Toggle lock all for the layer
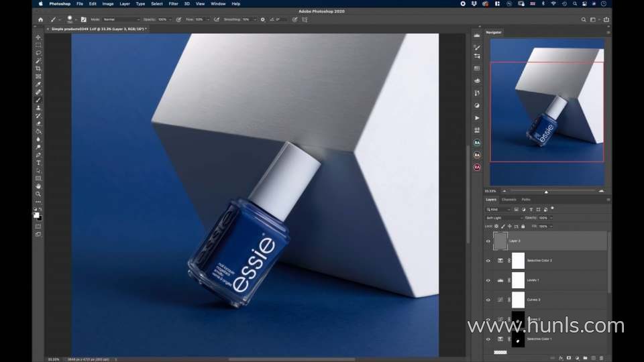Screen dimensions: 644x362 (x=523, y=227)
